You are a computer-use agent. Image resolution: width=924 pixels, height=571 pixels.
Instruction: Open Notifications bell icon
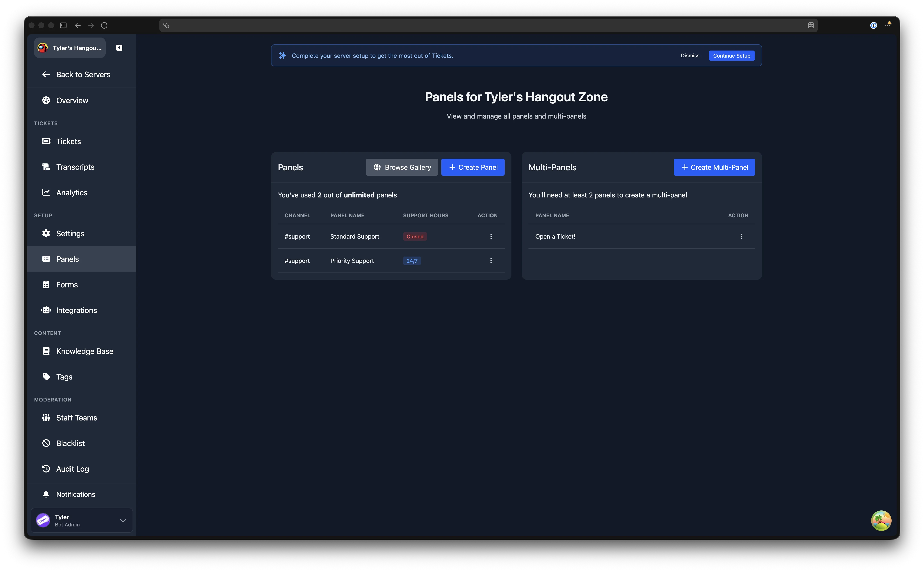click(46, 494)
